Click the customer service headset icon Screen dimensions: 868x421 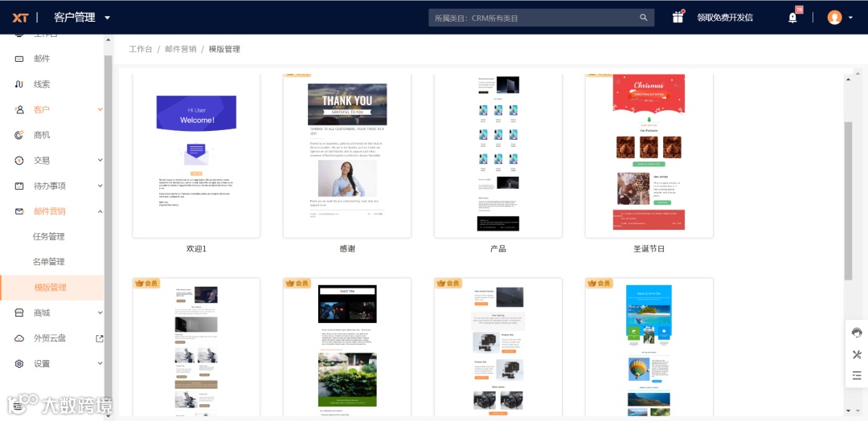point(857,333)
